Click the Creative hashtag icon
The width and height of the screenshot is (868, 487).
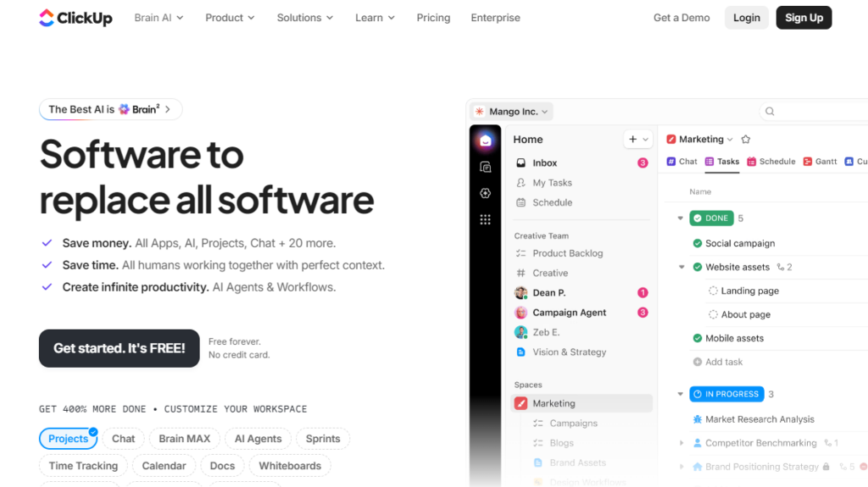pos(521,273)
